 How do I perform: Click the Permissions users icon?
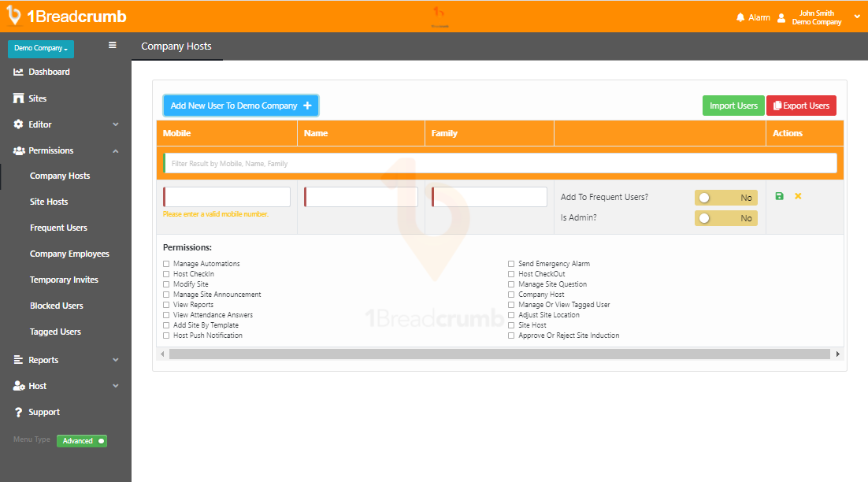[19, 150]
